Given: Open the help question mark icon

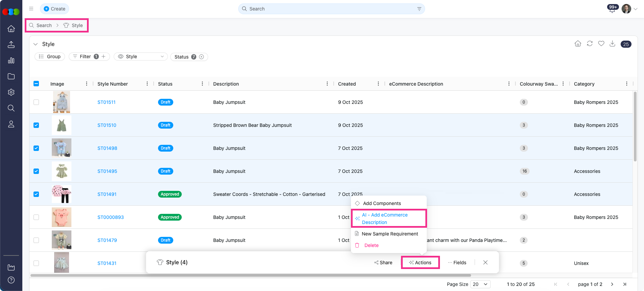Looking at the screenshot, I should pos(11,280).
